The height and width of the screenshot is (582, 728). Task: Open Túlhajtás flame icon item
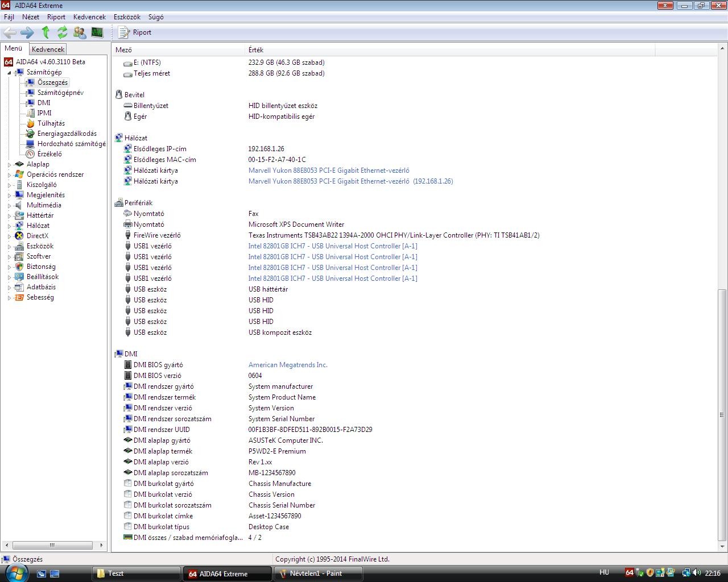pos(30,123)
